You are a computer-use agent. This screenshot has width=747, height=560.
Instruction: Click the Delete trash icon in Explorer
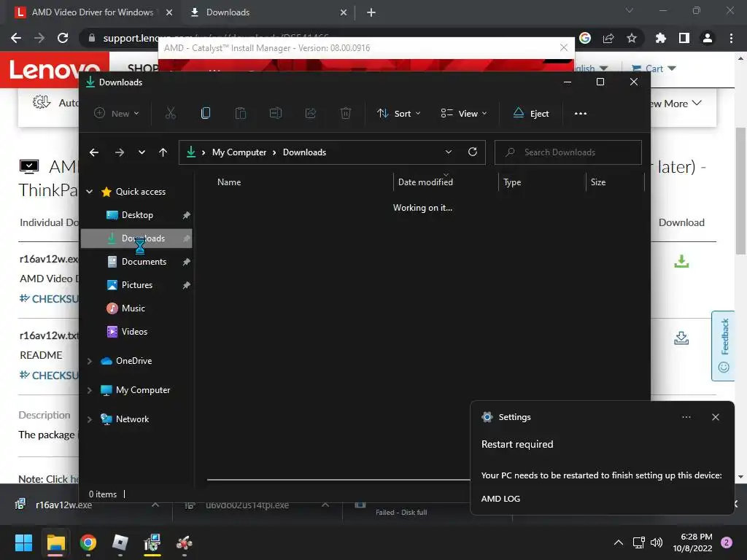[x=346, y=113]
